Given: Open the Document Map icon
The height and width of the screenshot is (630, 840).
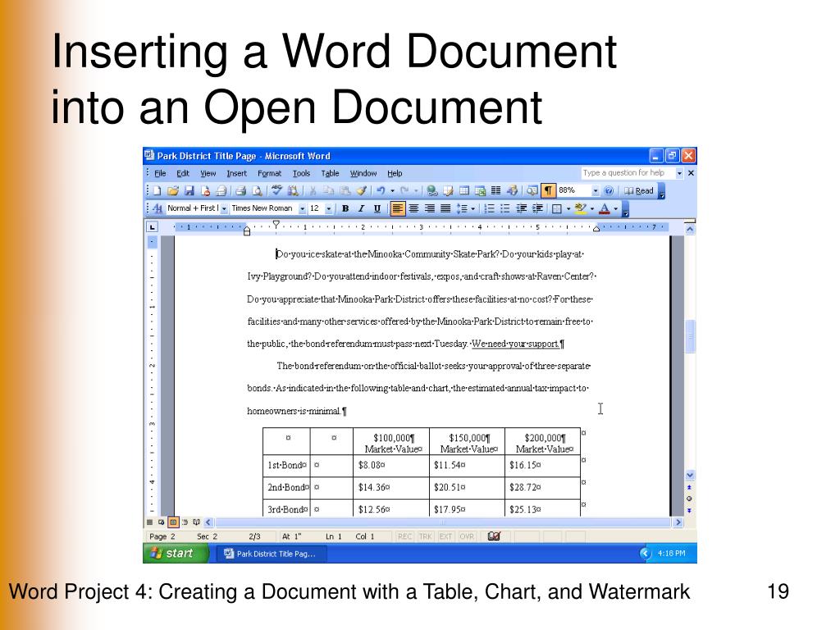Looking at the screenshot, I should click(532, 190).
